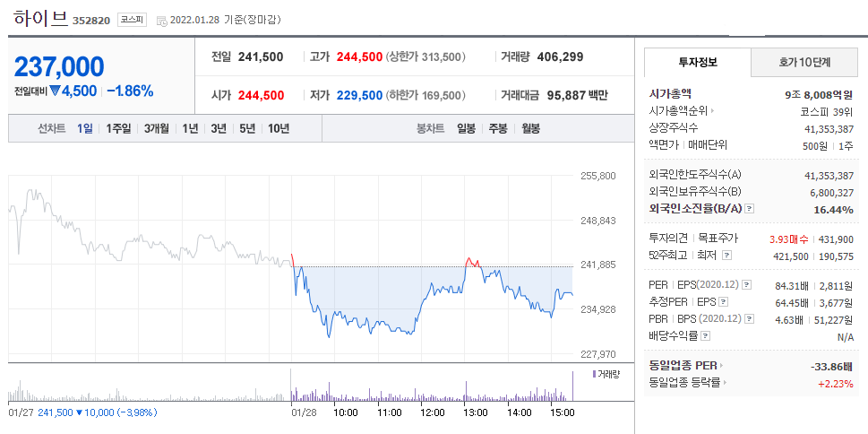Click the 13:00 time axis label
The height and width of the screenshot is (434, 868).
(x=475, y=413)
